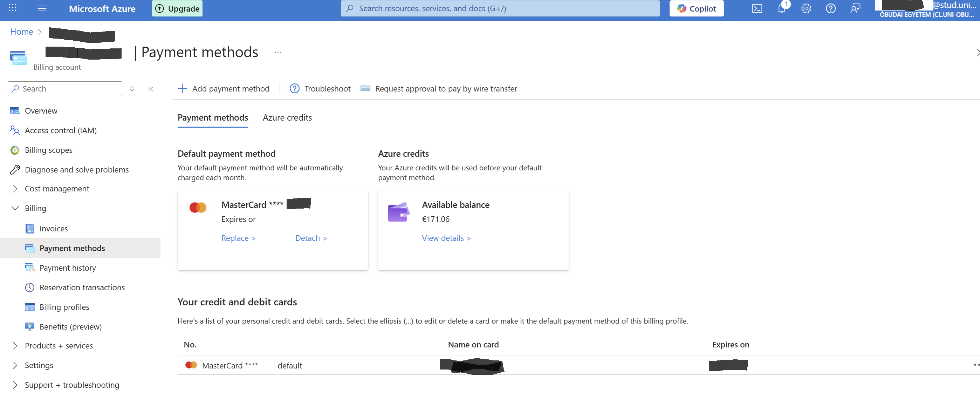This screenshot has height=393, width=980.
Task: Click the Replace link for MasterCard
Action: pyautogui.click(x=238, y=238)
